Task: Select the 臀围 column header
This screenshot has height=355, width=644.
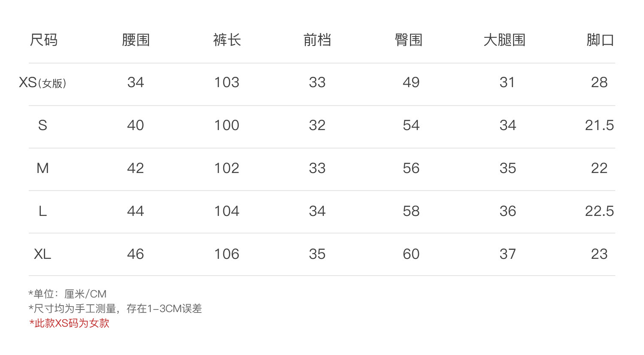Action: pos(408,40)
